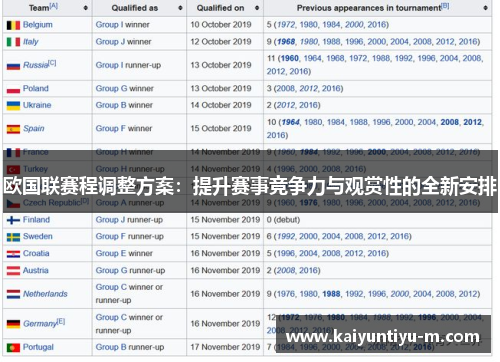Open bold 1964 link in Spain row

[x=291, y=122]
